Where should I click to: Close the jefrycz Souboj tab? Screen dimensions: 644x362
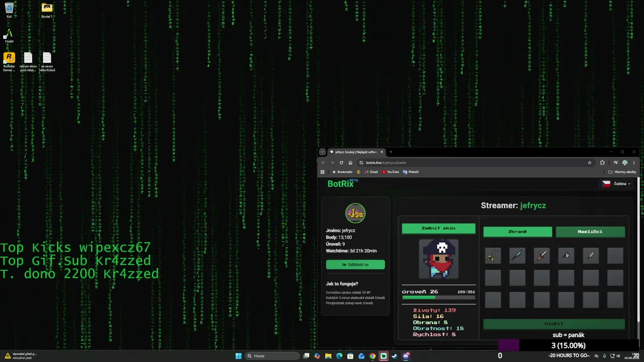pyautogui.click(x=382, y=152)
